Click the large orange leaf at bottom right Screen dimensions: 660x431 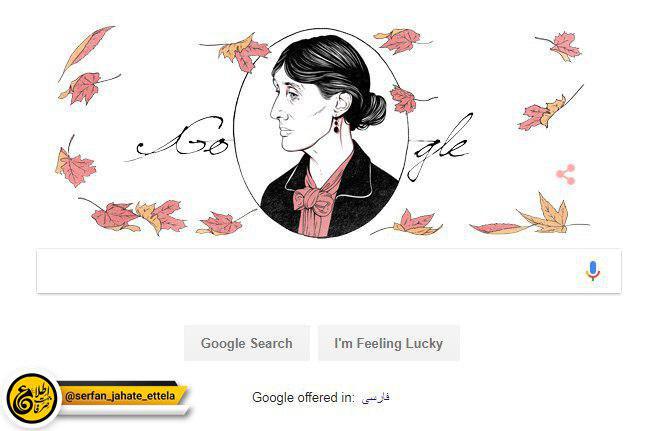546,214
